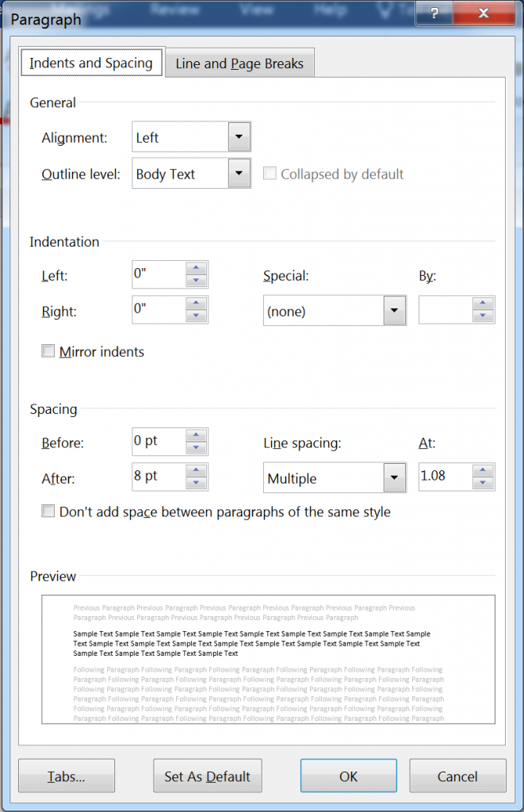Open the Special indentation dropdown

(x=395, y=310)
